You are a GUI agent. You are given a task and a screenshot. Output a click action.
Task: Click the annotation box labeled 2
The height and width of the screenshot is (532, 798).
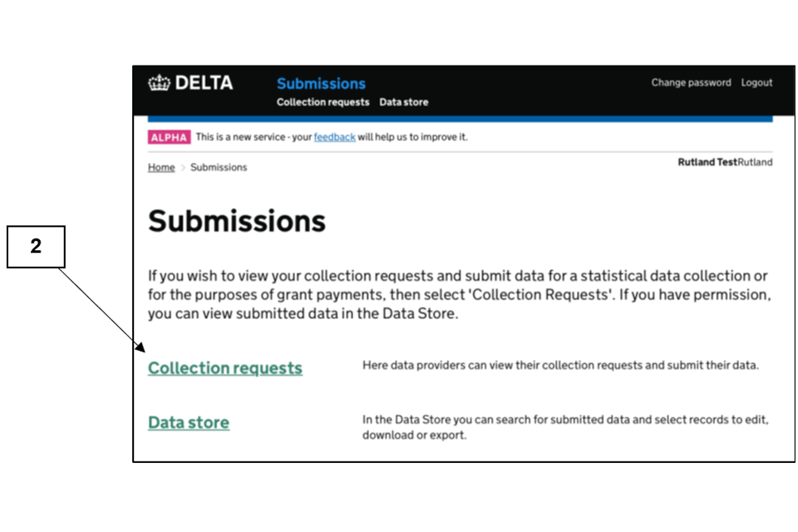point(36,247)
